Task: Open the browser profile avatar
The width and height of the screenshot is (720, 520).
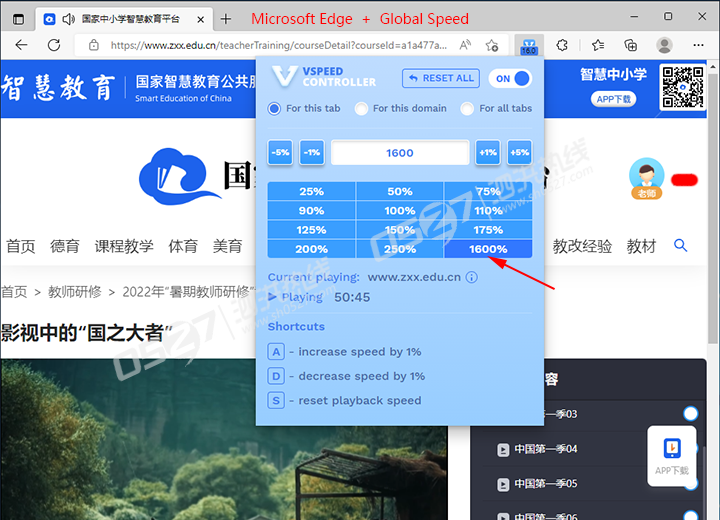Action: click(664, 45)
